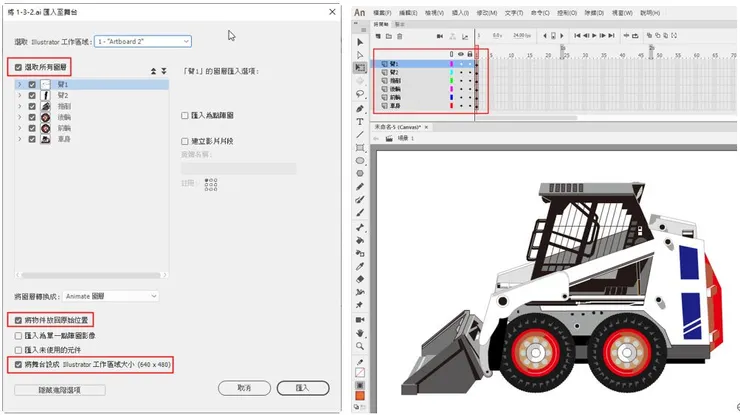Click the new layer icon in timeline
Image resolution: width=740 pixels, height=415 pixels.
pos(378,36)
